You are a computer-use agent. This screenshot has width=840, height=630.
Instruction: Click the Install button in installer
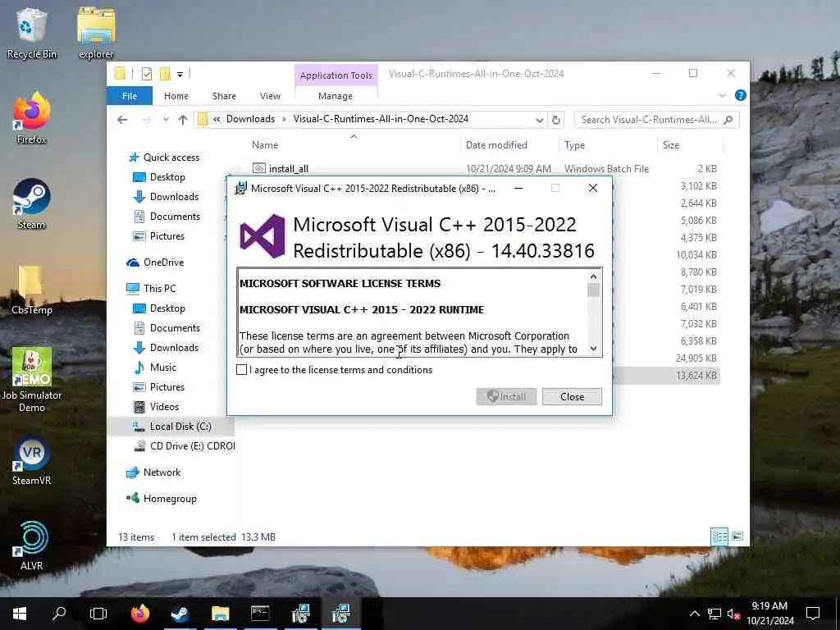[x=506, y=396]
